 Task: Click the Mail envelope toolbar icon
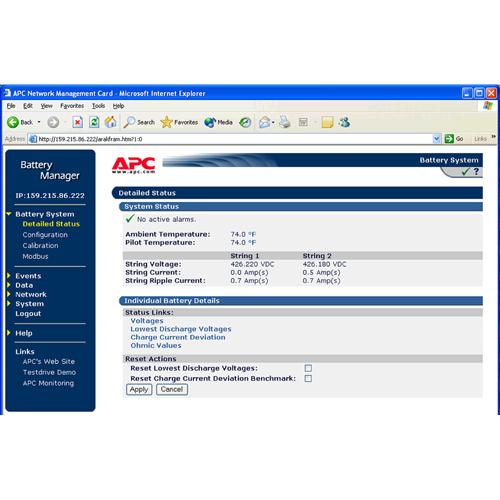point(264,122)
